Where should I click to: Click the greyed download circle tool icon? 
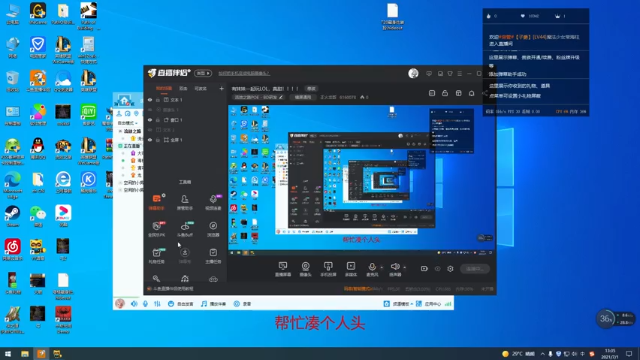click(x=185, y=253)
